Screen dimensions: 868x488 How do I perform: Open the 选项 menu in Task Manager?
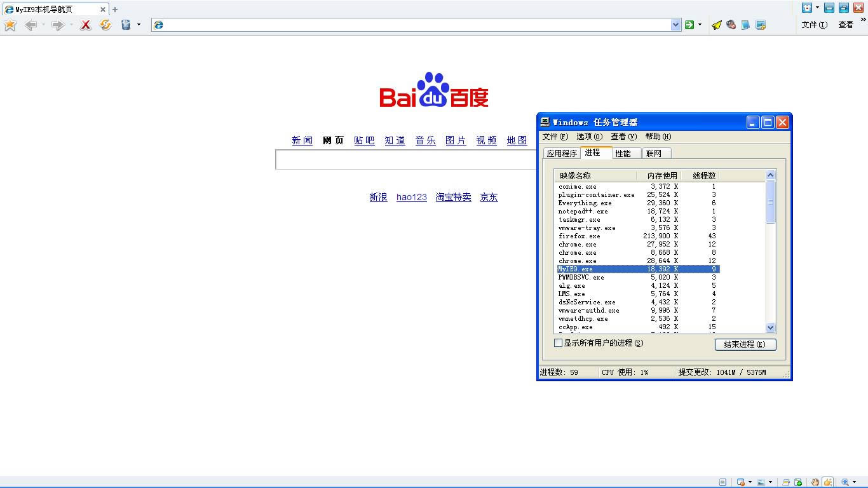(588, 137)
